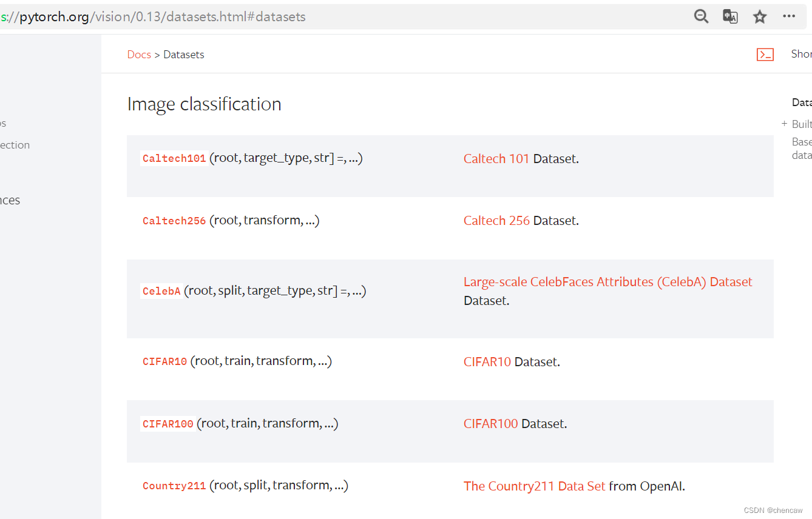
Task: Open the Country211 class reference
Action: click(x=174, y=486)
